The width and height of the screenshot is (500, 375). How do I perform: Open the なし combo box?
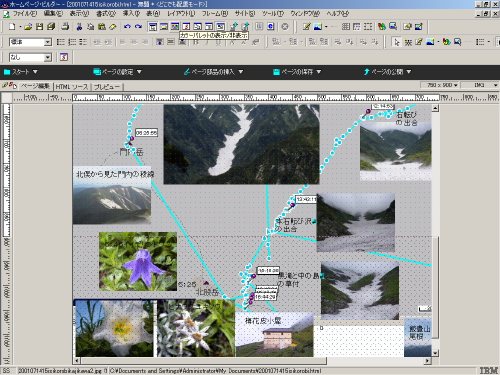tap(30, 57)
